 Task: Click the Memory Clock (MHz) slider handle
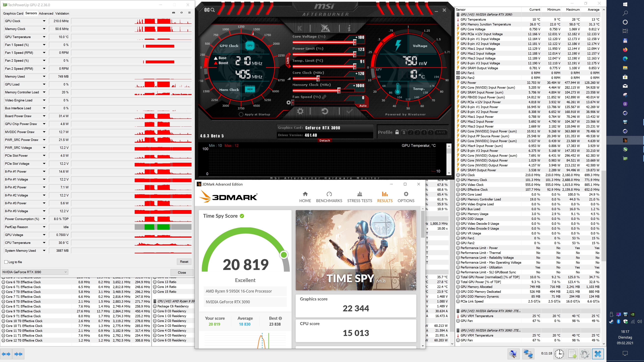[339, 91]
